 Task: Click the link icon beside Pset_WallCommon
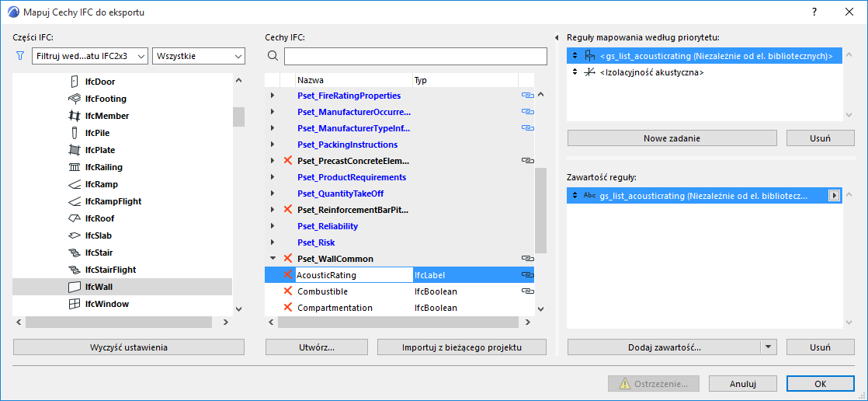point(527,259)
